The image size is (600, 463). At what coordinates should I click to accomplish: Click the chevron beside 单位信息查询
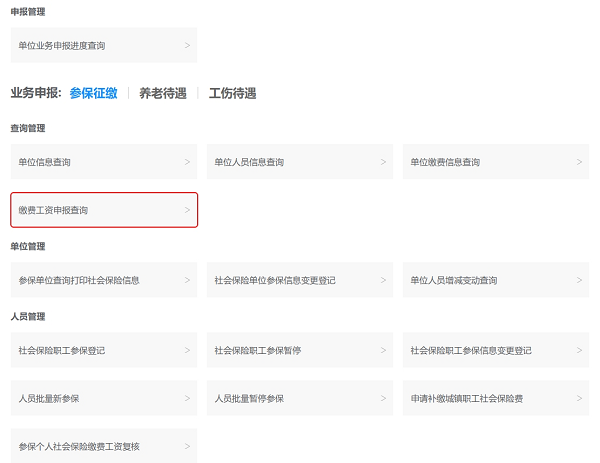click(187, 162)
